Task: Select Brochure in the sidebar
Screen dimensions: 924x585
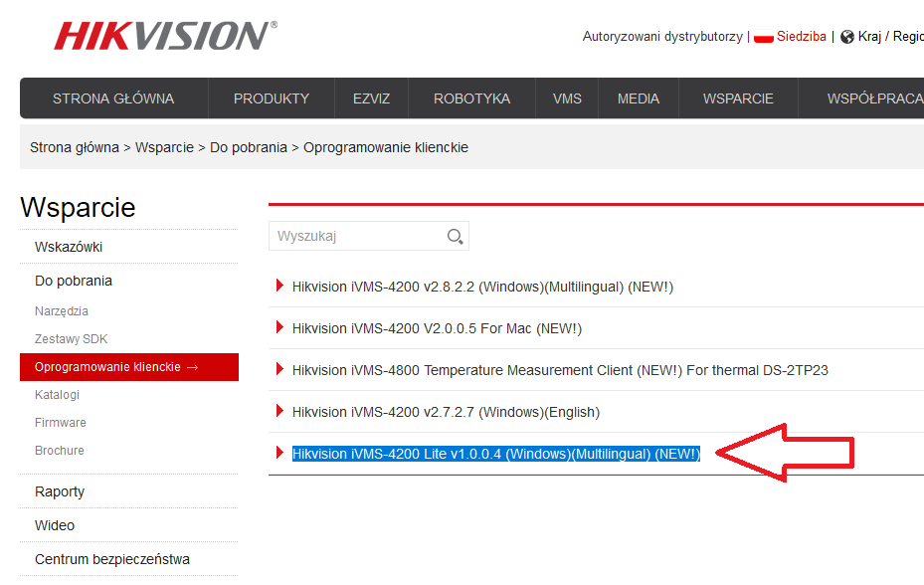Action: pos(60,451)
